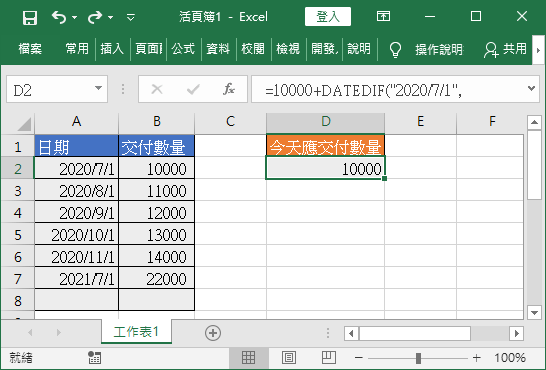Click the zoom slider handle

point(418,358)
